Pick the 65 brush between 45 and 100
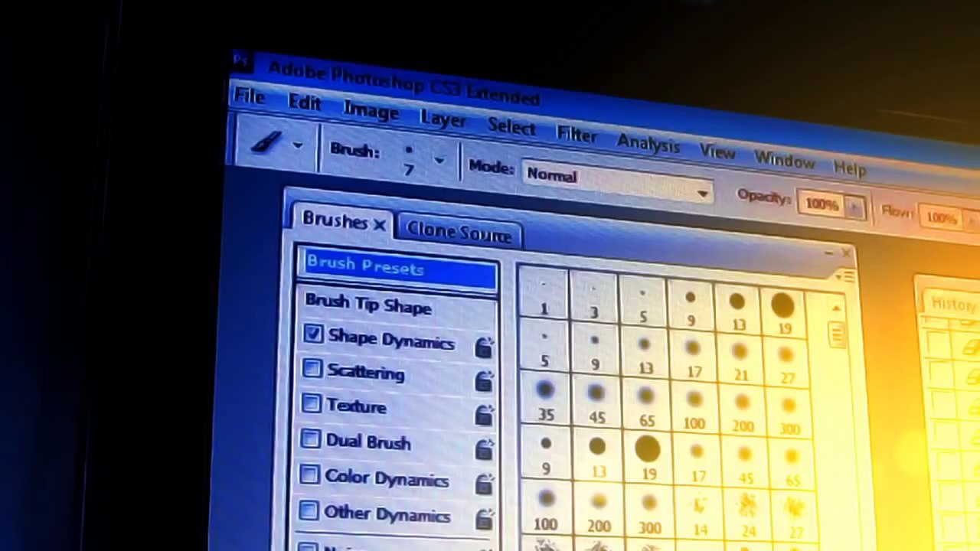Image resolution: width=980 pixels, height=551 pixels. click(x=646, y=409)
